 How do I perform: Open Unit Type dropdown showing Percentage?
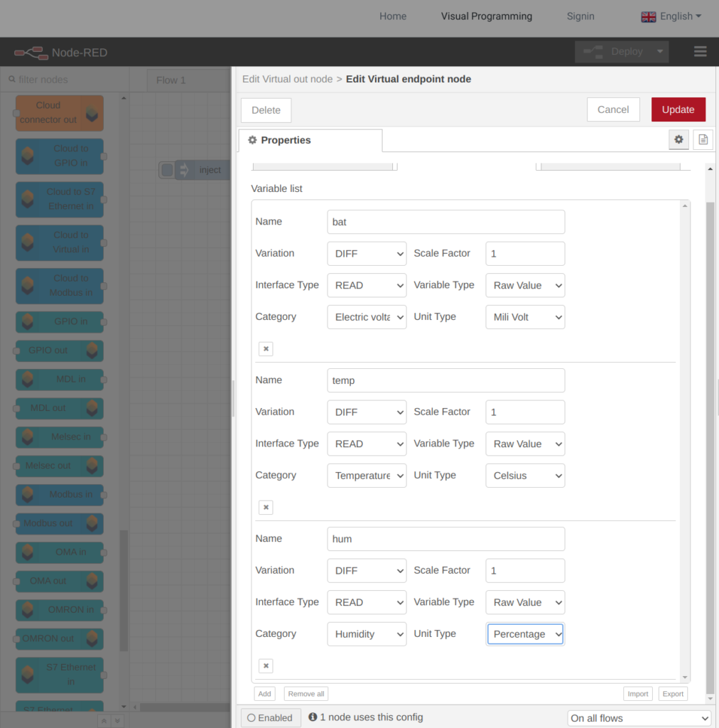click(x=525, y=633)
